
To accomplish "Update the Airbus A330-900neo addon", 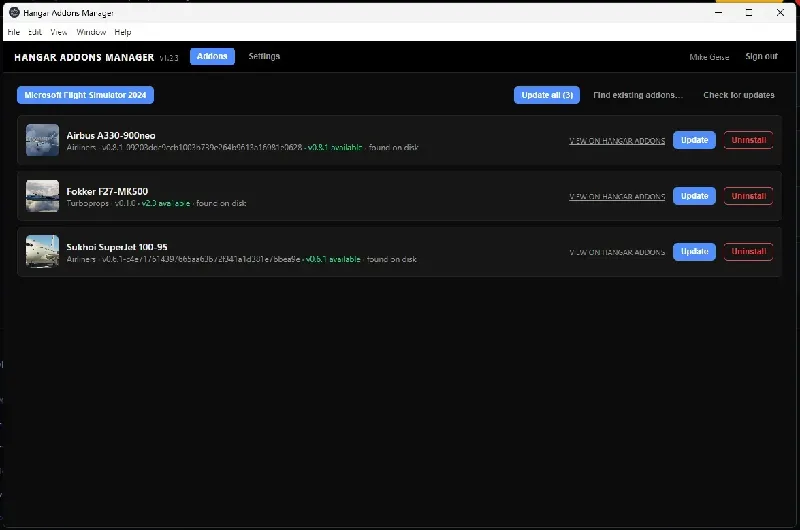I will tap(694, 140).
